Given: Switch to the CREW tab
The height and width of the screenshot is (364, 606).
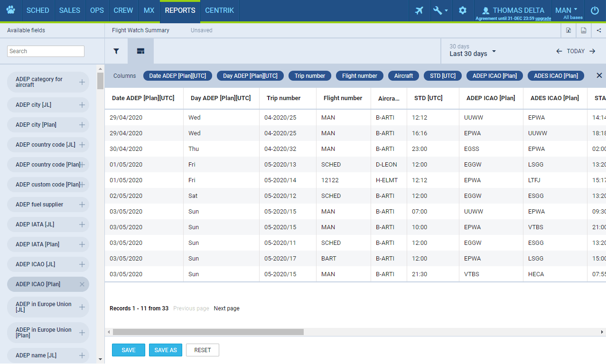Looking at the screenshot, I should point(123,10).
